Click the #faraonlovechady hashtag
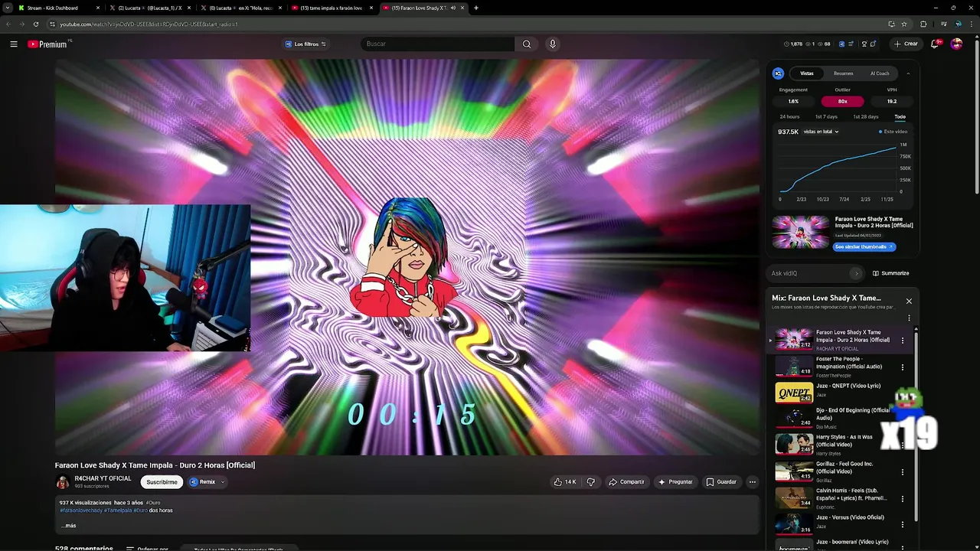The width and height of the screenshot is (980, 551). point(80,510)
